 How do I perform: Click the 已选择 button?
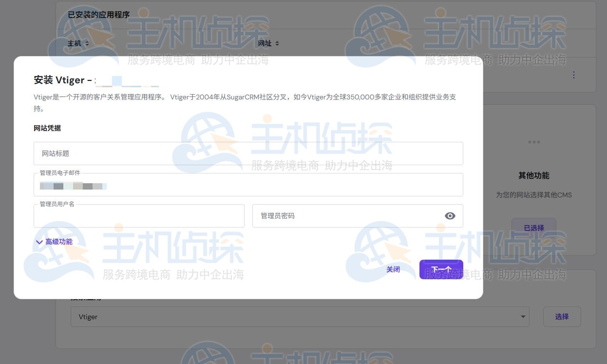tap(533, 228)
